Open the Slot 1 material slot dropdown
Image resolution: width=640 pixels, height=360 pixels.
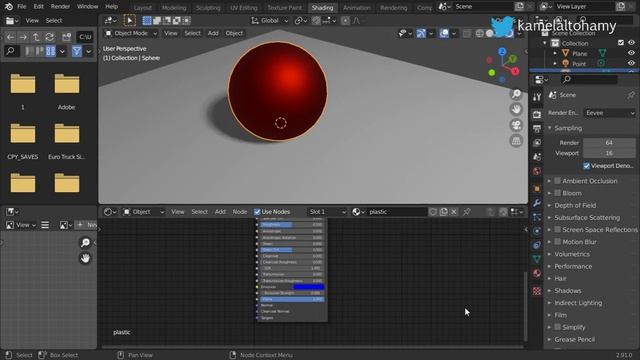[x=327, y=212]
